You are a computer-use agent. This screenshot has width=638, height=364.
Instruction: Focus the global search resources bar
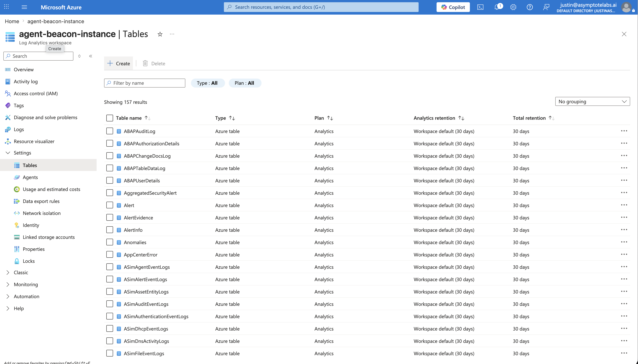[x=321, y=7]
